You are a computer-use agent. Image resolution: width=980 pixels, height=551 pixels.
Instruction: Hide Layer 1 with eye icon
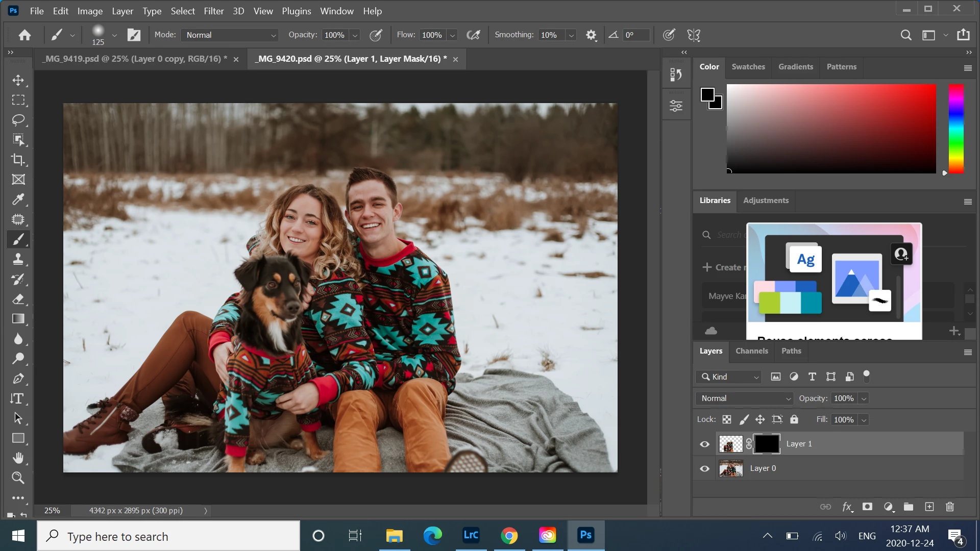[705, 444]
